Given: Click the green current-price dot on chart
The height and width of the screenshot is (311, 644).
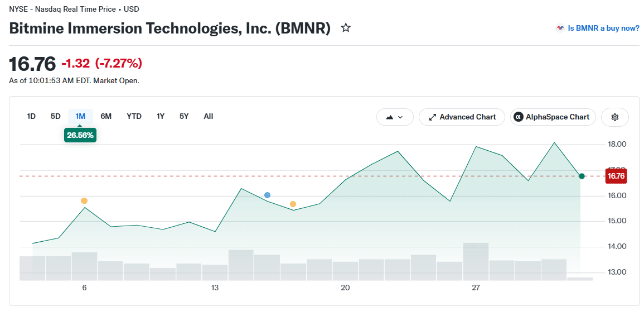Looking at the screenshot, I should click(582, 176).
